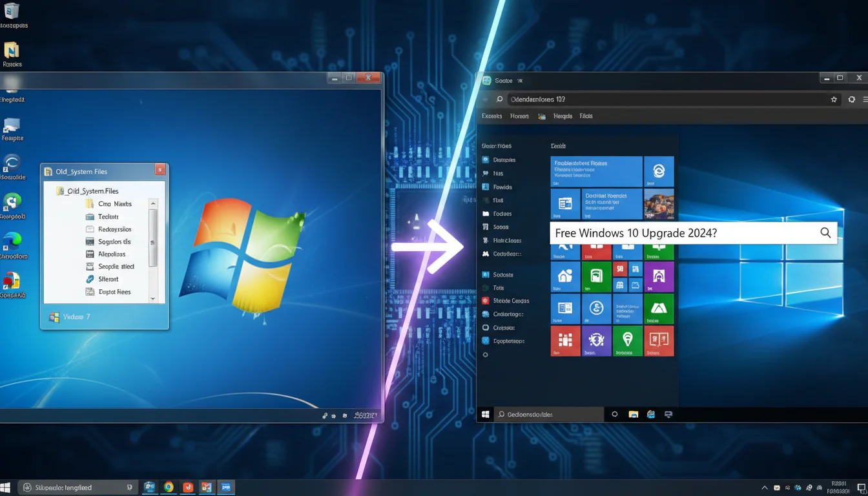The image size is (868, 496).
Task: Click the scroll-down arrow in the file list
Action: 153,298
